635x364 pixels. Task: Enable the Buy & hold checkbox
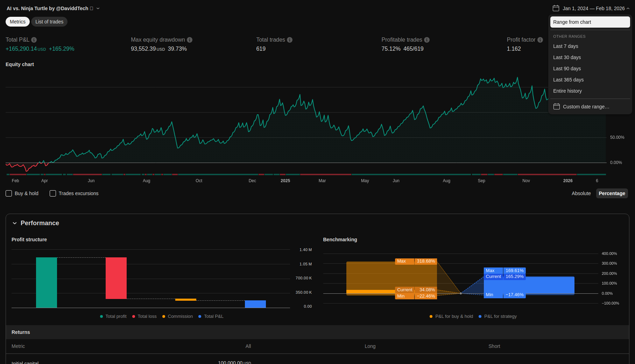coord(9,193)
